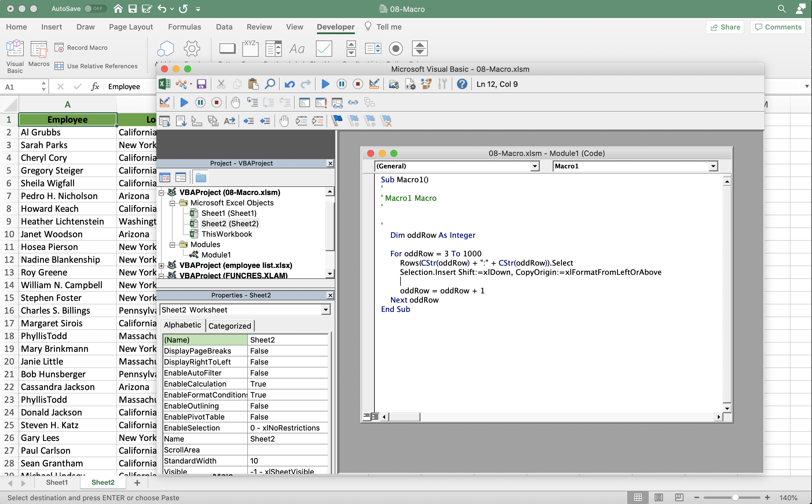Open VBA Help question mark icon
Screen dimensions: 812x504
(462, 84)
